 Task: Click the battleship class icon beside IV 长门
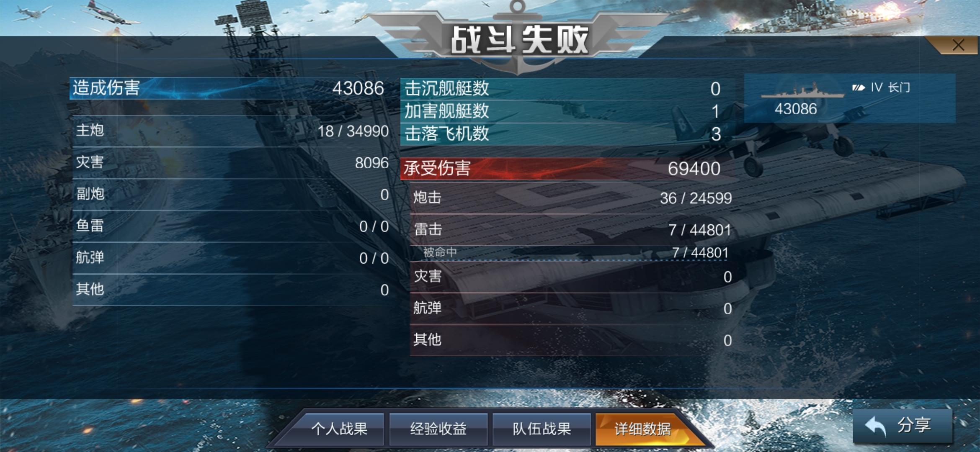point(858,87)
